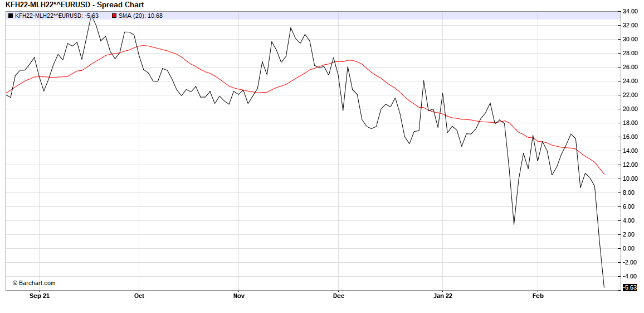
Task: Click the 22.00 price axis label
Action: point(630,95)
